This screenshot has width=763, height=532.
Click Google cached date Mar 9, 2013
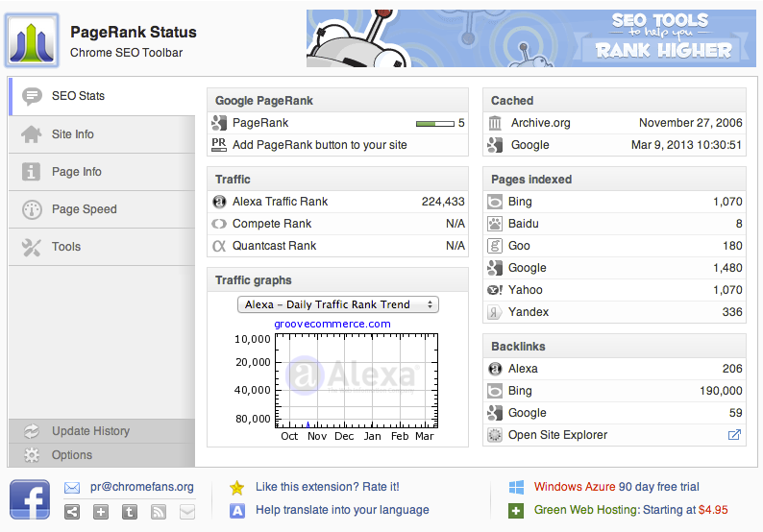click(x=686, y=145)
